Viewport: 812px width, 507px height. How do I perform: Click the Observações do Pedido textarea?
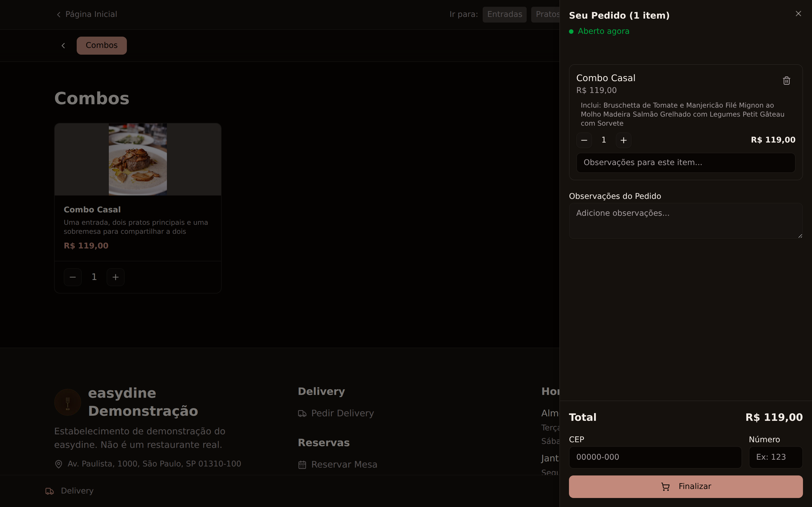pyautogui.click(x=685, y=221)
